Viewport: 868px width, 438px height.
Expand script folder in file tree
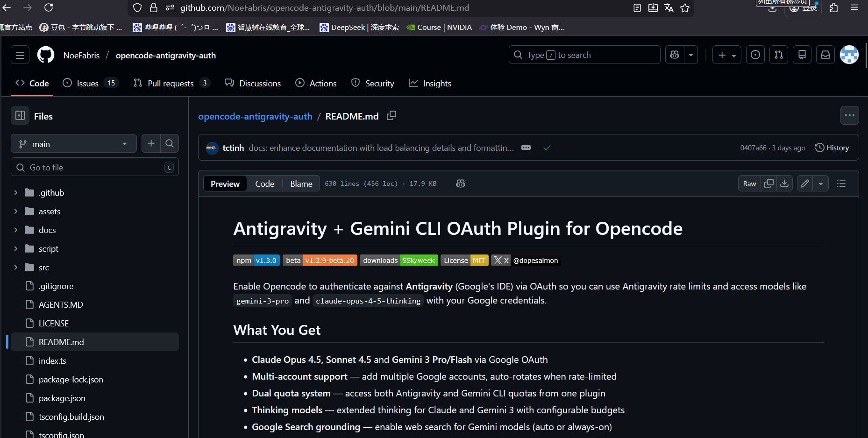click(x=16, y=248)
